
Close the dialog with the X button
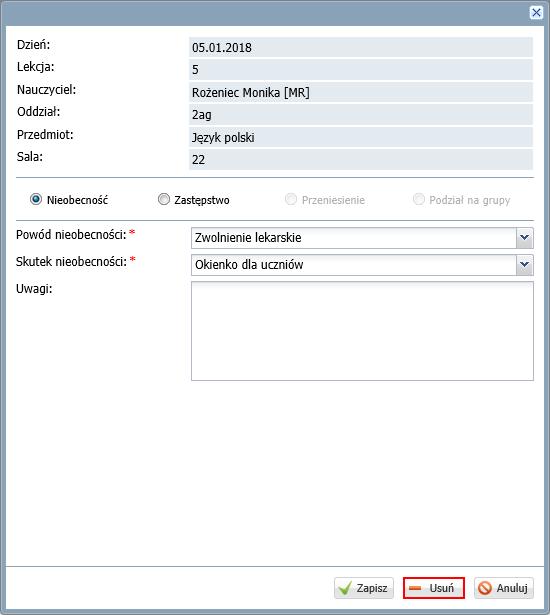pos(536,13)
